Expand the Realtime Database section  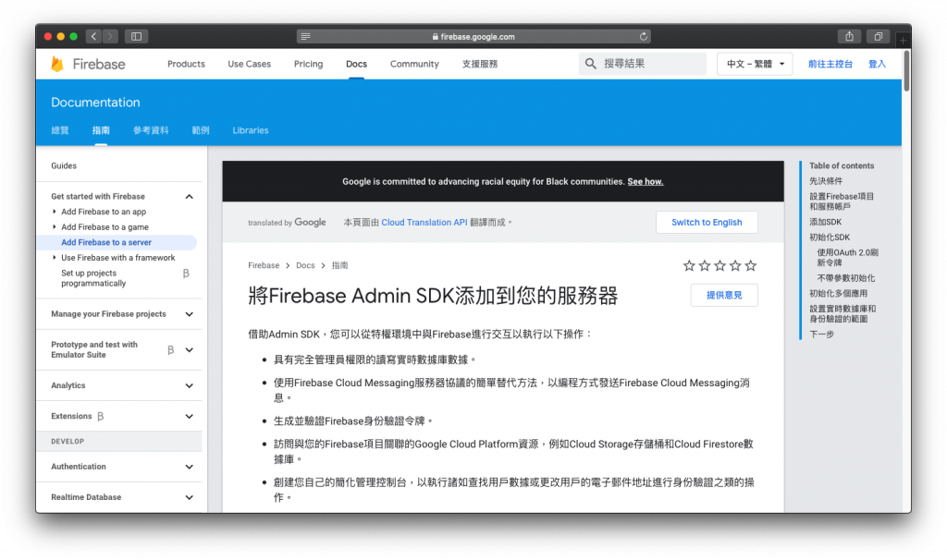point(189,498)
